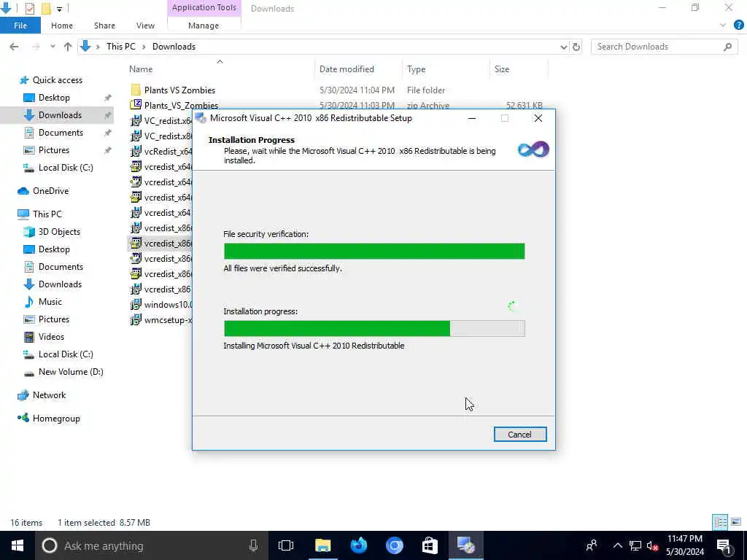This screenshot has width=747, height=560.
Task: Select the Manage tab under Application Tools
Action: (204, 26)
